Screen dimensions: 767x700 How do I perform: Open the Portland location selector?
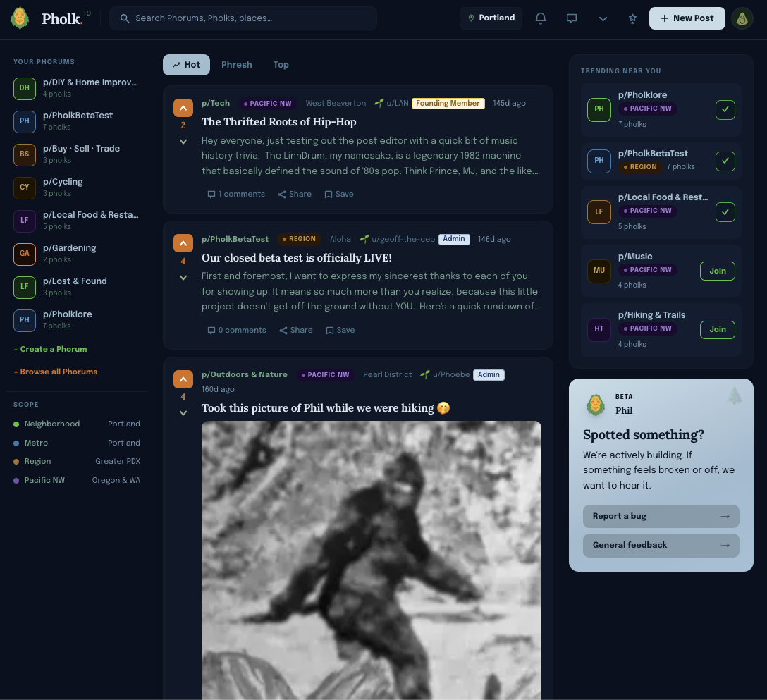[491, 18]
